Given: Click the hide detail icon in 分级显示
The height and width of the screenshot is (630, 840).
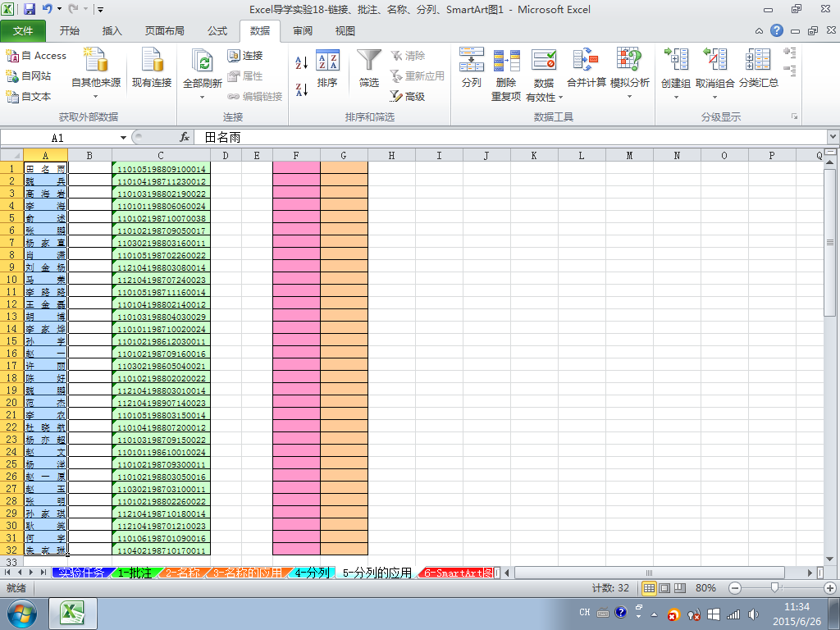Looking at the screenshot, I should [789, 71].
